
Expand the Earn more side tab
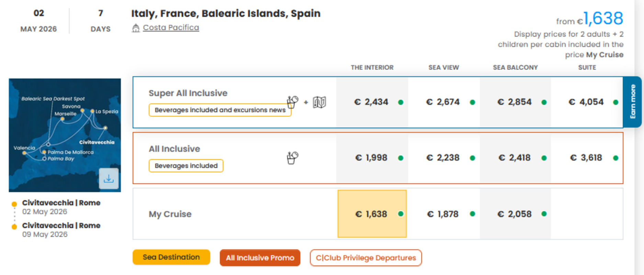click(x=632, y=102)
